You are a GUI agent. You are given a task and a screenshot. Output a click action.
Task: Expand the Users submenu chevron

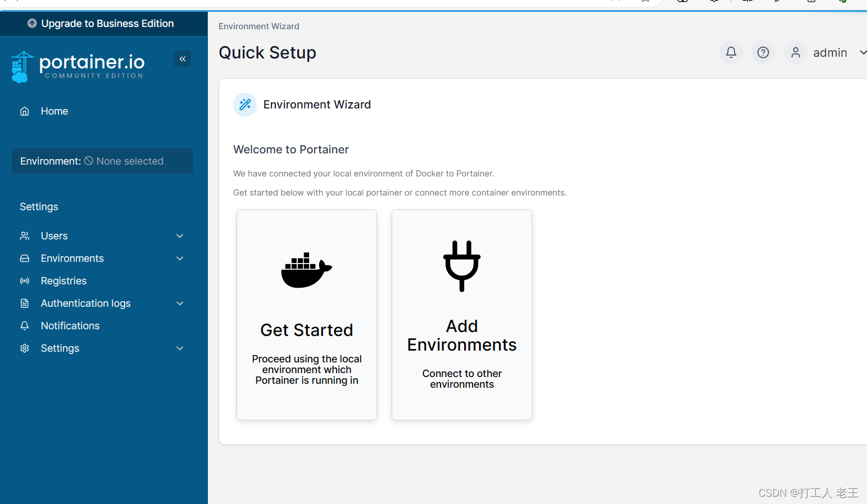coord(180,236)
